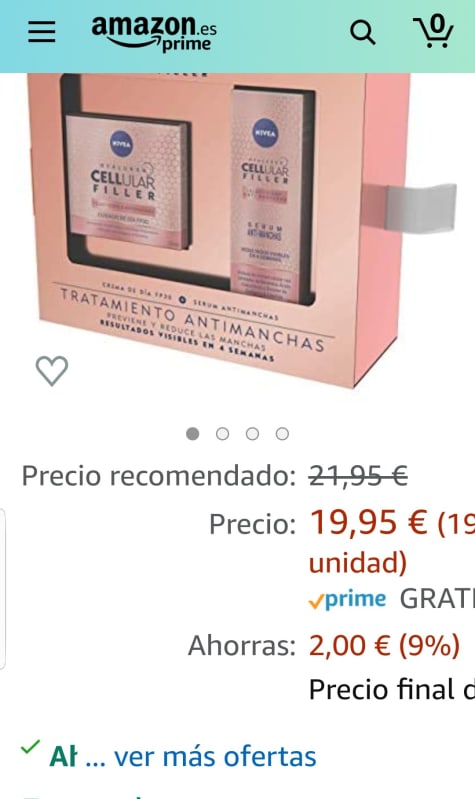The image size is (475, 799).
Task: Click the cart item count '0'
Action: click(x=437, y=23)
